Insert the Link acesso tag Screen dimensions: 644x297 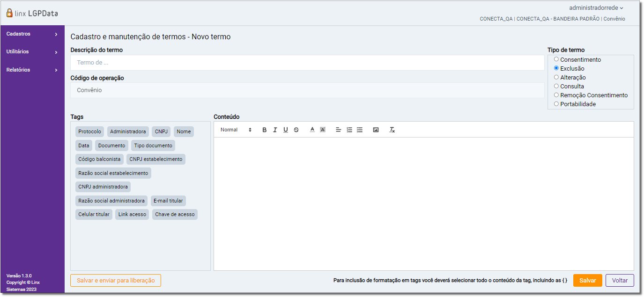(132, 215)
